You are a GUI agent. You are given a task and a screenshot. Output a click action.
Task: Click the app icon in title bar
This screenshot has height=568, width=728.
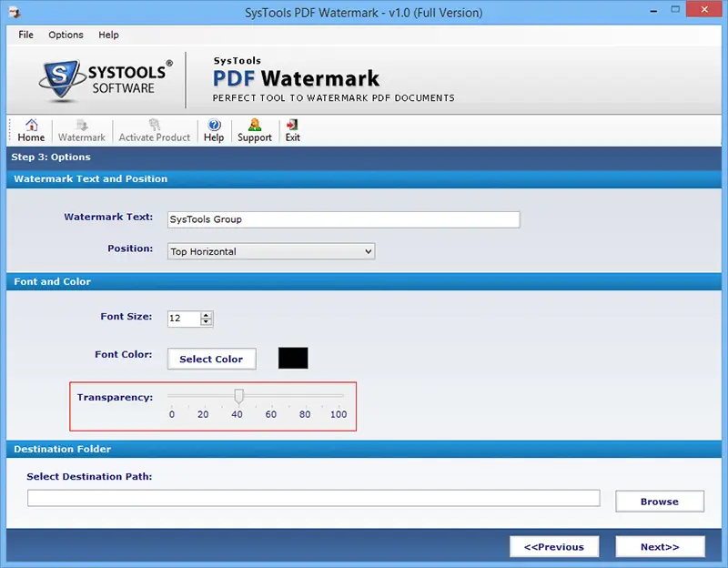click(x=15, y=13)
